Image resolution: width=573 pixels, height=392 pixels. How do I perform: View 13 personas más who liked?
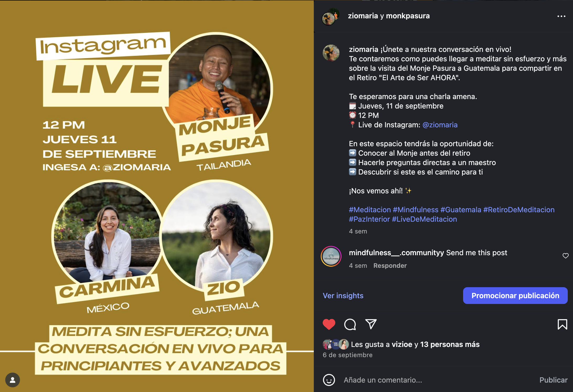(450, 344)
